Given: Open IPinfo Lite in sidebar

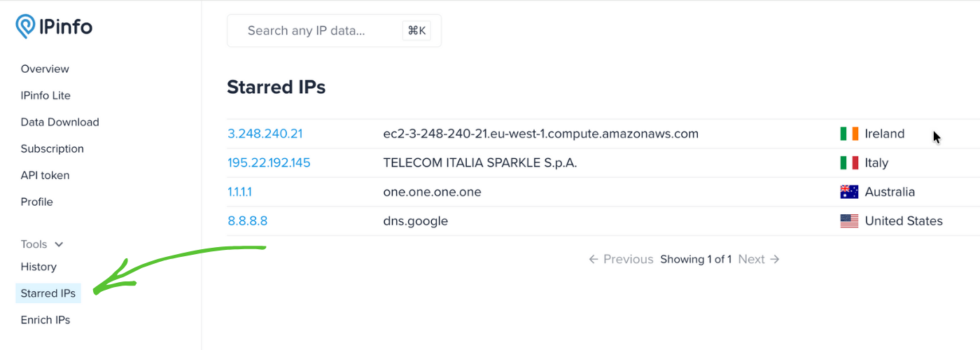Looking at the screenshot, I should pyautogui.click(x=45, y=95).
